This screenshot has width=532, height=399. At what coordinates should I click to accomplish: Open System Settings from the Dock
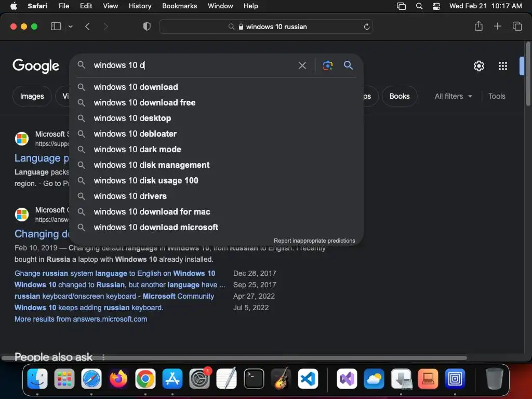point(199,379)
